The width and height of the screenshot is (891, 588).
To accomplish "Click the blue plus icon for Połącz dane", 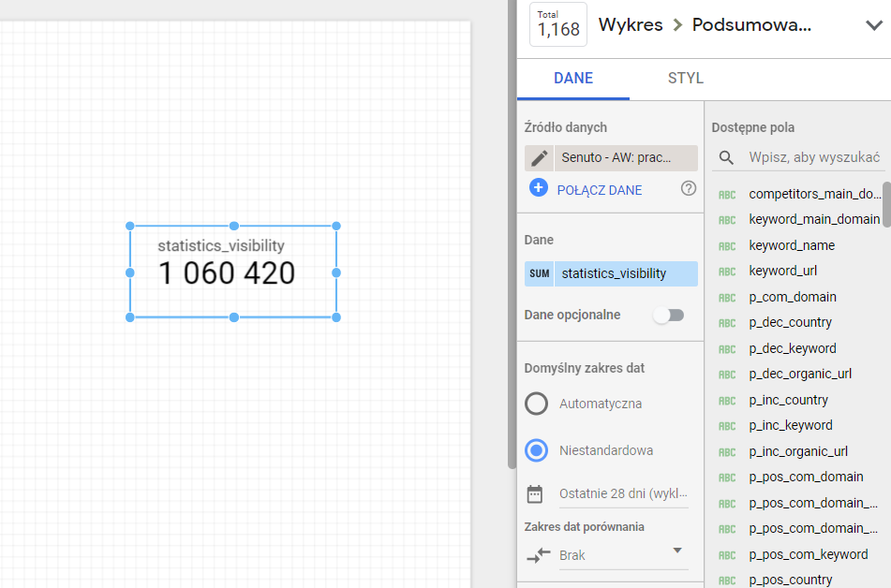I will pos(539,187).
